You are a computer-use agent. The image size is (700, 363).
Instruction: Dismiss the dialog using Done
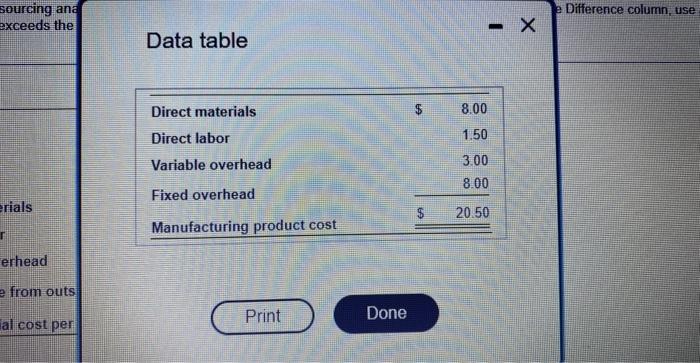coord(386,313)
